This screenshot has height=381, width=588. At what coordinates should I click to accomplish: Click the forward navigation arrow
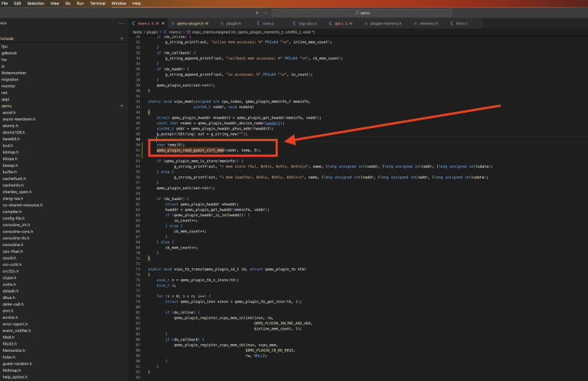266,13
